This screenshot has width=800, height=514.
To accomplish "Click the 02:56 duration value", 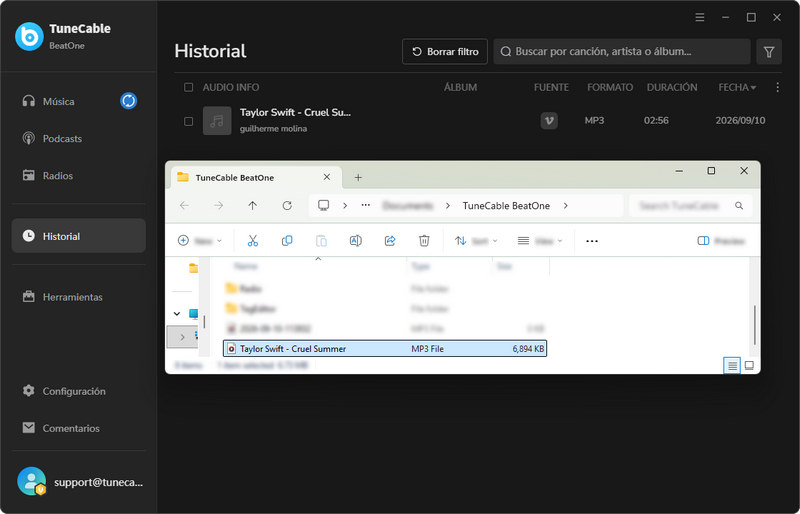I will tap(656, 120).
